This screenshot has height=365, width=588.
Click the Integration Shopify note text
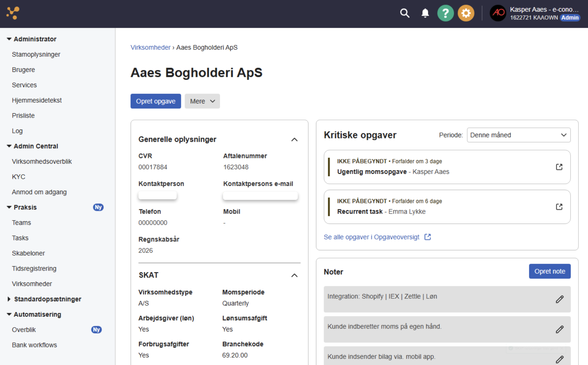[x=382, y=296]
